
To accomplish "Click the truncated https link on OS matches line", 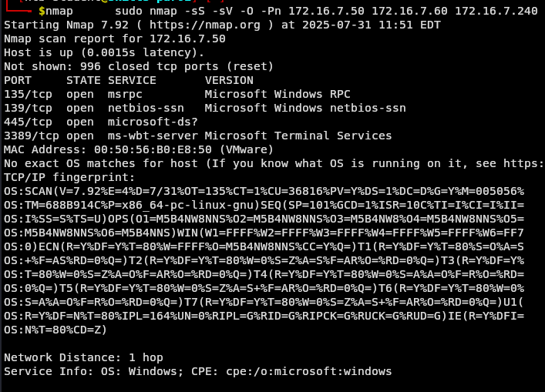I will point(523,163).
